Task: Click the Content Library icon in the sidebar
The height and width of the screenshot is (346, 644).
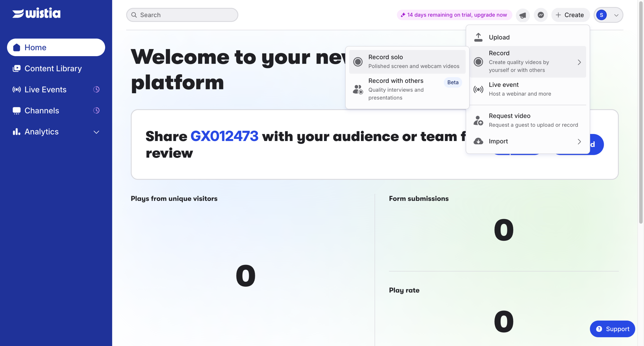Action: 17,68
